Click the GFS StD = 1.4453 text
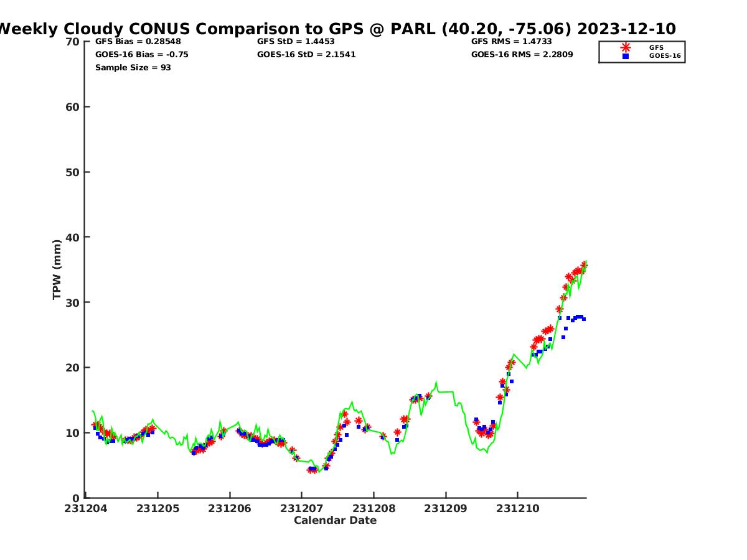This screenshot has width=747, height=560. [x=296, y=42]
